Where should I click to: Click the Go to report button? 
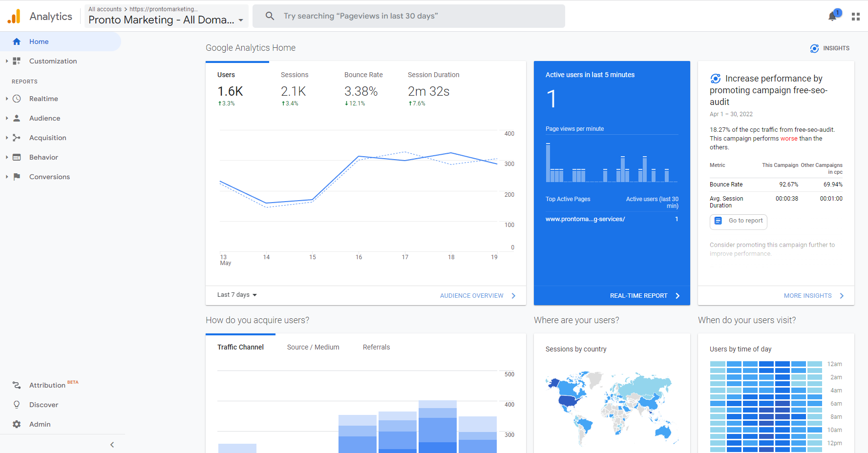(x=739, y=221)
